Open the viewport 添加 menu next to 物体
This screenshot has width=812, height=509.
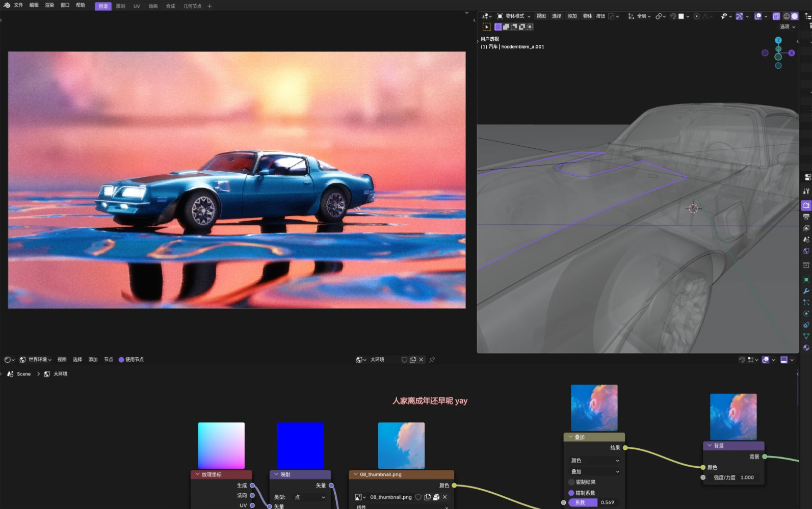572,16
